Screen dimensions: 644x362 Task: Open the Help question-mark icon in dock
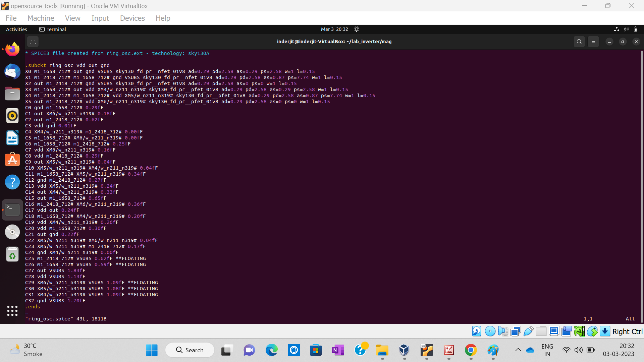pos(12,182)
